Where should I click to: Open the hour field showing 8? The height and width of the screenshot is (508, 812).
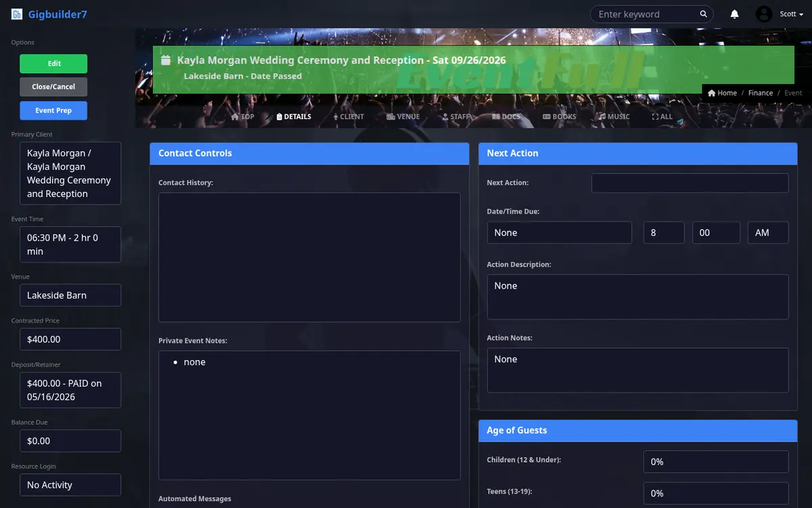pyautogui.click(x=664, y=232)
